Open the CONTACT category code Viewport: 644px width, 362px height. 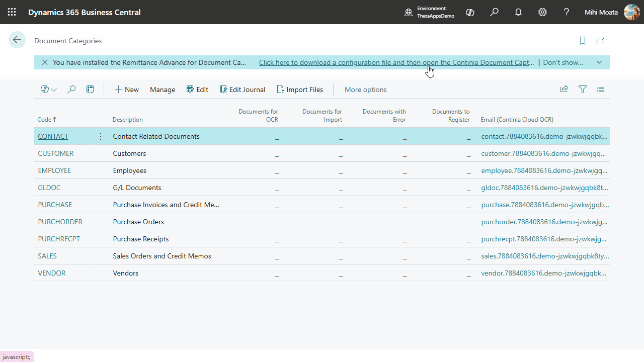point(53,136)
